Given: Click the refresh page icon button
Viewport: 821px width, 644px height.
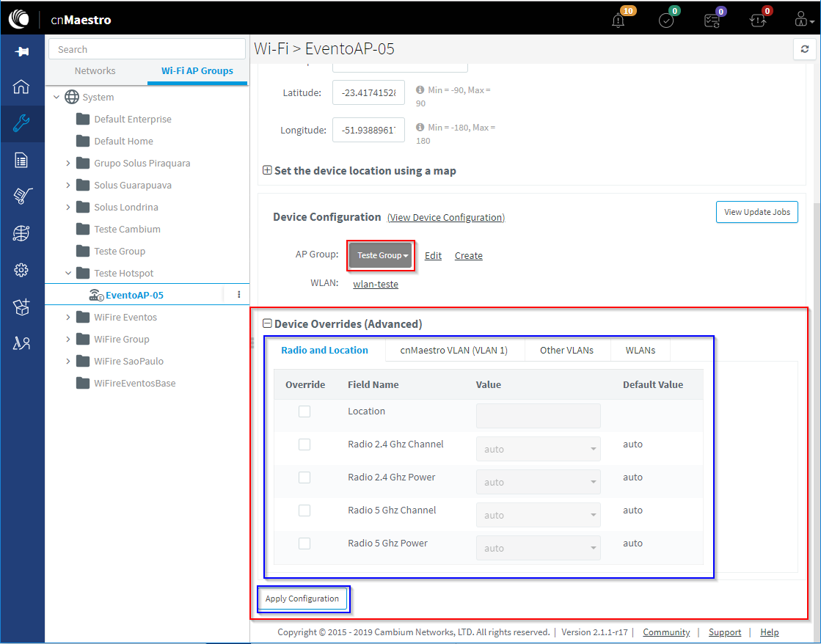Looking at the screenshot, I should tap(805, 49).
